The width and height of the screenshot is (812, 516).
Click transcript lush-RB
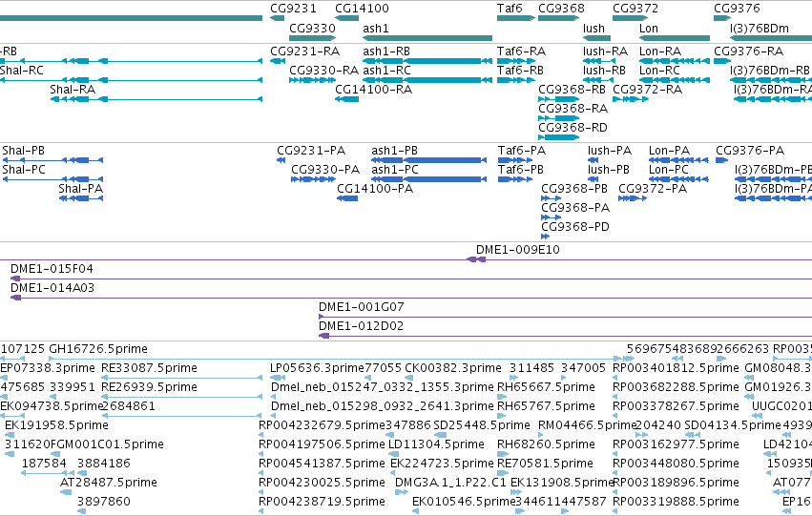[x=596, y=80]
